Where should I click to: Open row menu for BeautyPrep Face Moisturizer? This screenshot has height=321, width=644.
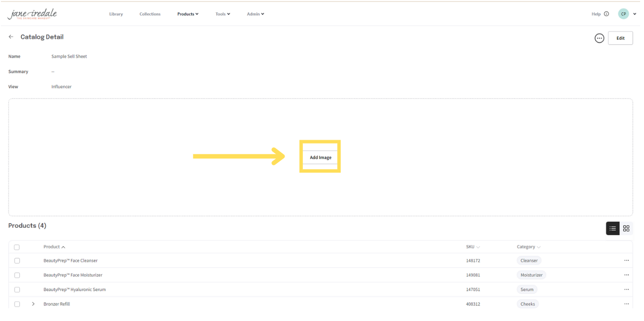click(x=626, y=275)
